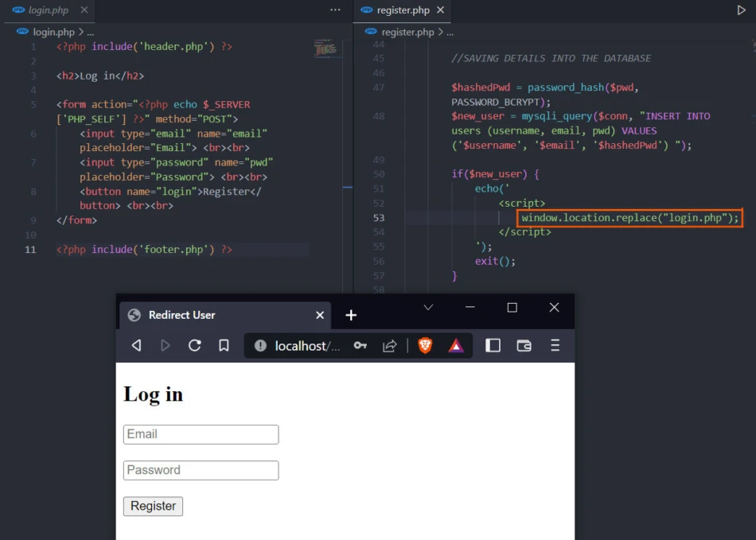This screenshot has width=756, height=540.
Task: Toggle the browser sidebar panel icon
Action: tap(493, 345)
